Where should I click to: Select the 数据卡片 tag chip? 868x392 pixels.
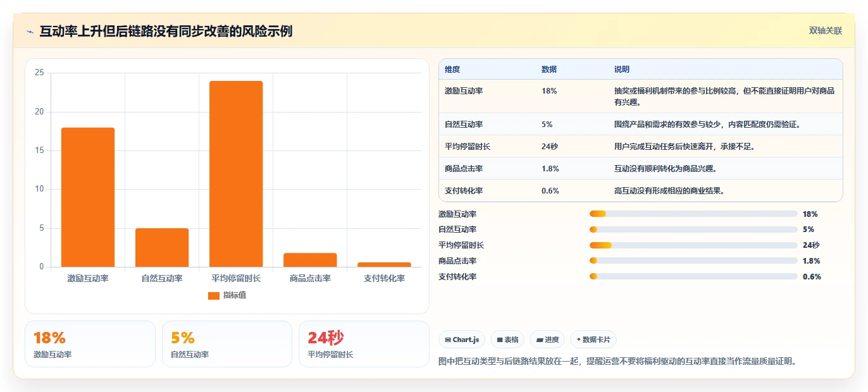click(x=593, y=340)
